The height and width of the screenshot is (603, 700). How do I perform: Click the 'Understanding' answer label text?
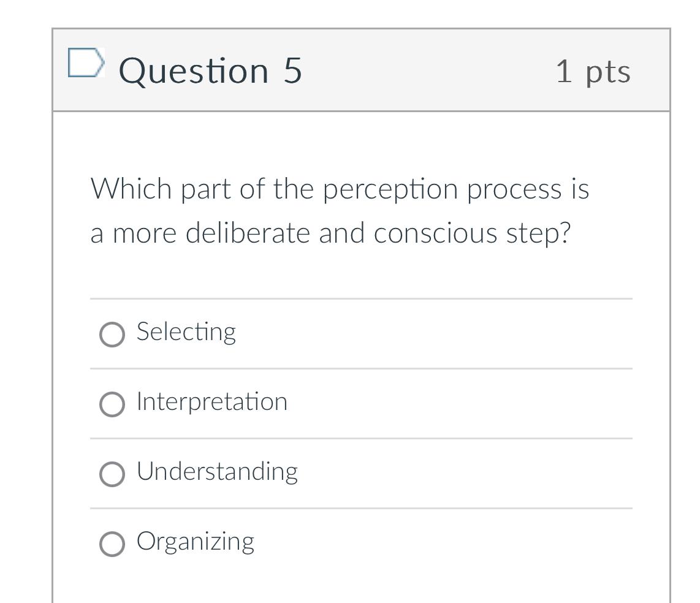[218, 471]
